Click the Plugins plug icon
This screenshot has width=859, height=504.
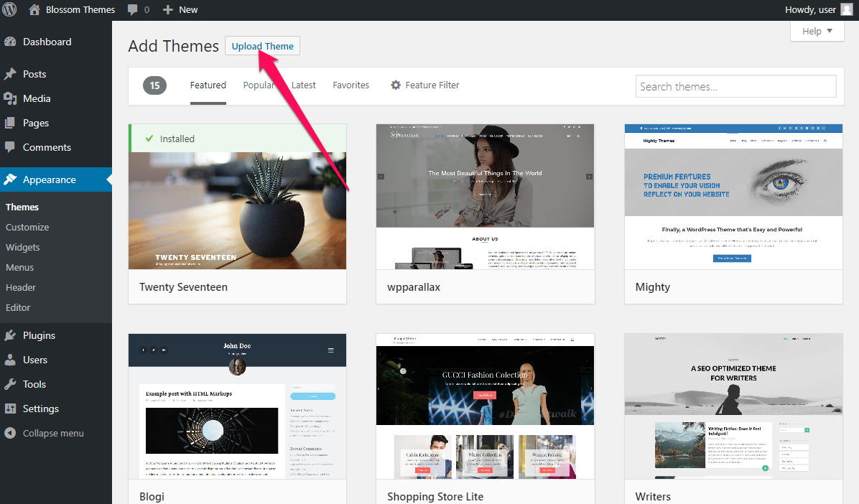point(10,335)
